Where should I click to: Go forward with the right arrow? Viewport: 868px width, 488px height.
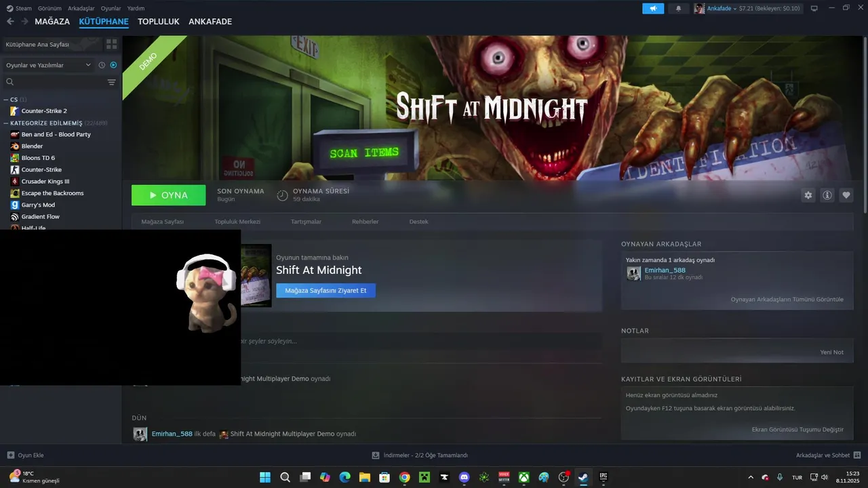pyautogui.click(x=25, y=22)
